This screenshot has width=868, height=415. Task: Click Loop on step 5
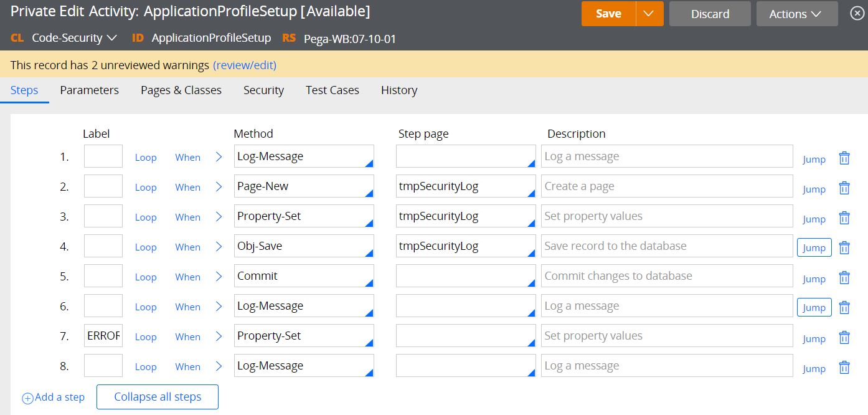tap(146, 277)
